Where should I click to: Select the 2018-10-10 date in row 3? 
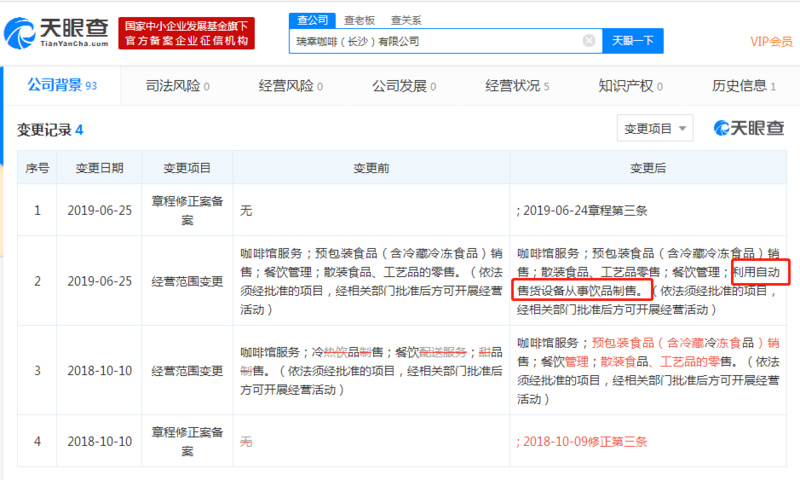[x=99, y=370]
